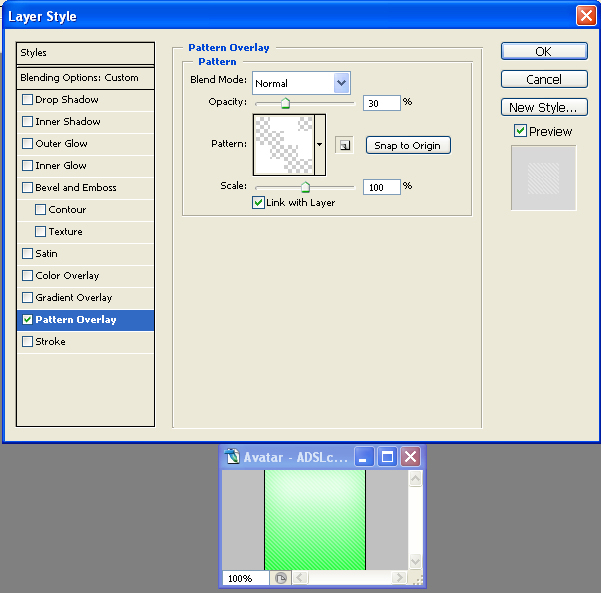601x593 pixels.
Task: Click the pattern swatch thumbnail
Action: (284, 145)
